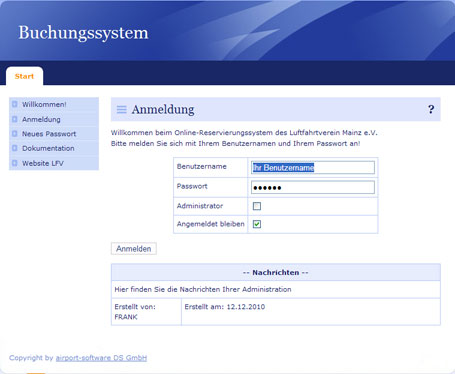Screen dimensions: 455x374
Task: Click the Passwort label cell
Action: tap(211, 187)
